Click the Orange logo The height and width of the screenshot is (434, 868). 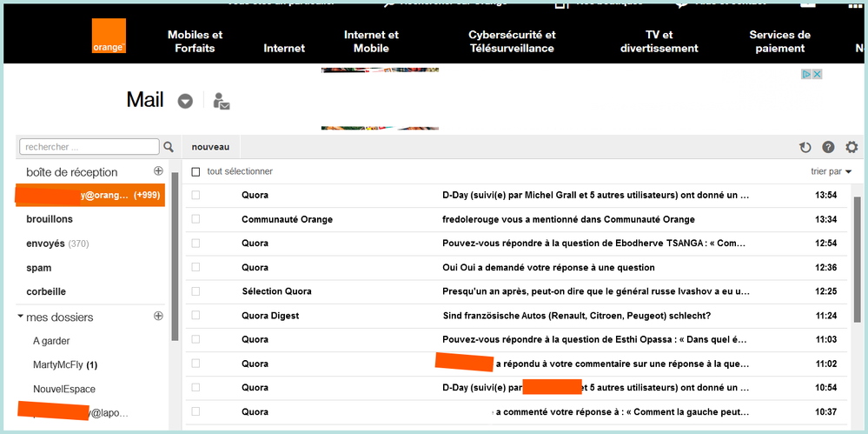coord(109,36)
